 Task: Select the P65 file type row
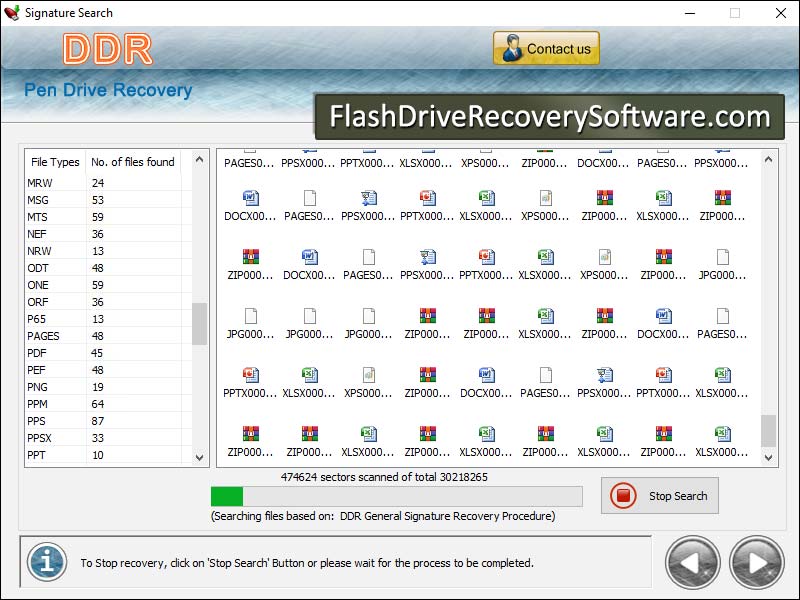pos(109,319)
